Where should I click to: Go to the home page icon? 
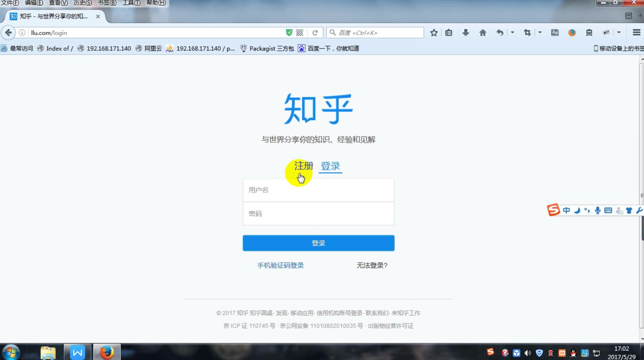pos(483,33)
